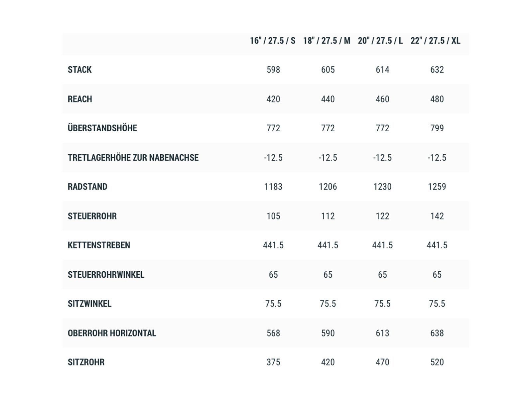The image size is (532, 399).
Task: Click the STACK row label
Action: tap(80, 70)
